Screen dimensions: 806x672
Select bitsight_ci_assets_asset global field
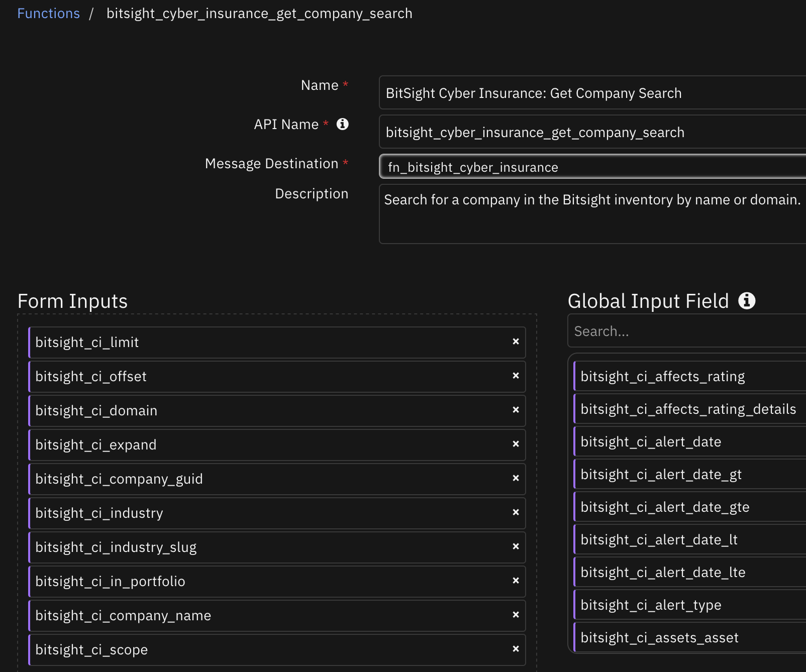click(x=689, y=637)
